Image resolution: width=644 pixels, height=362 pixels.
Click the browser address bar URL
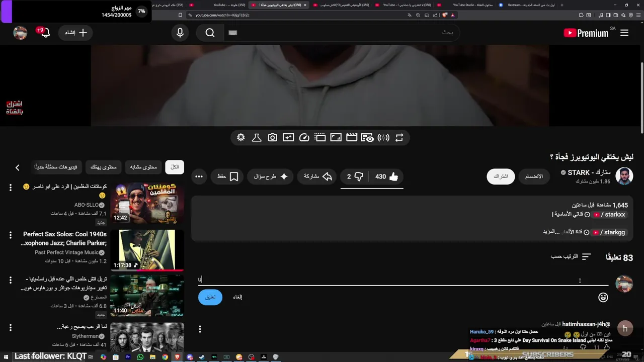coord(222,15)
